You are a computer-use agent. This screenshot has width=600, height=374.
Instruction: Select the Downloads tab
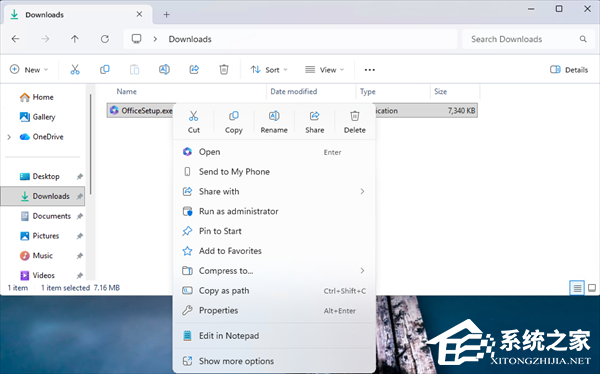pos(78,15)
